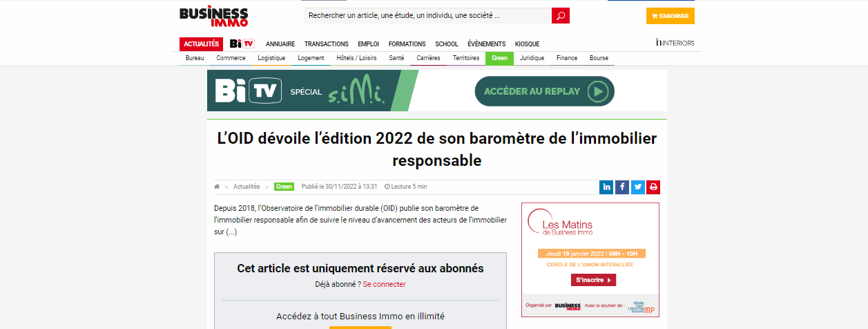The height and width of the screenshot is (329, 868).
Task: Share the article on LinkedIn
Action: point(606,187)
